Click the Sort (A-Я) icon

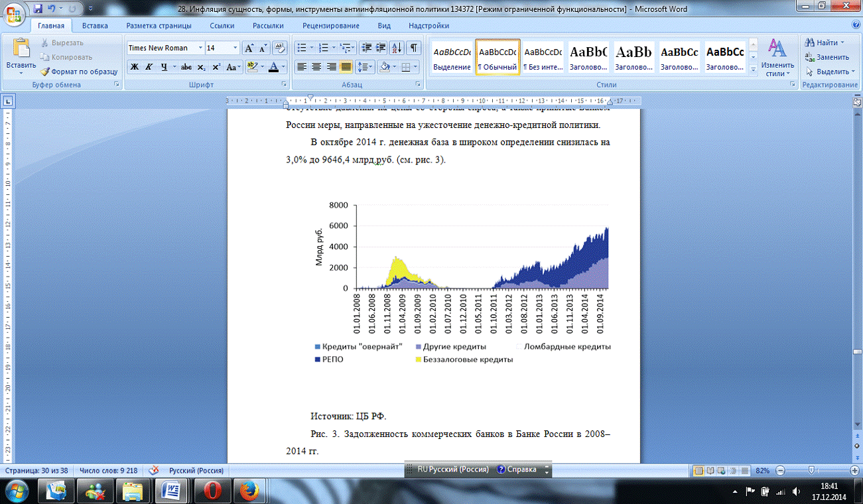pos(396,48)
